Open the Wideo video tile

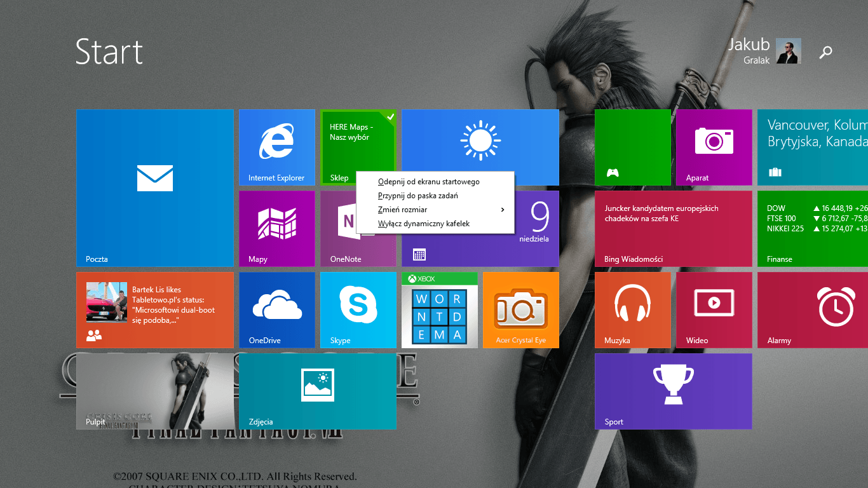click(x=714, y=309)
